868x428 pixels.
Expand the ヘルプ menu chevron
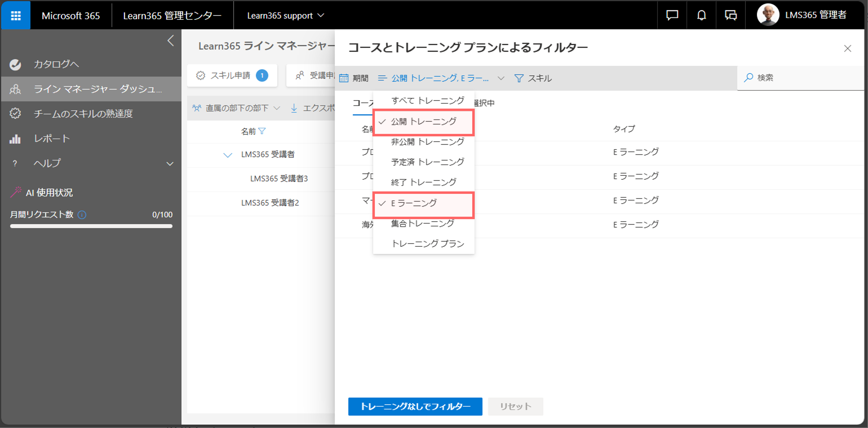(x=170, y=164)
